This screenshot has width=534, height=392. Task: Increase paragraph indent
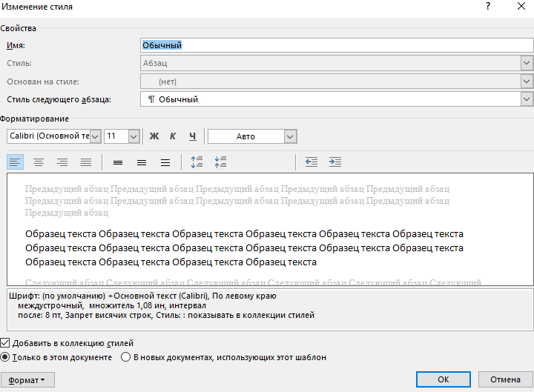coord(335,162)
